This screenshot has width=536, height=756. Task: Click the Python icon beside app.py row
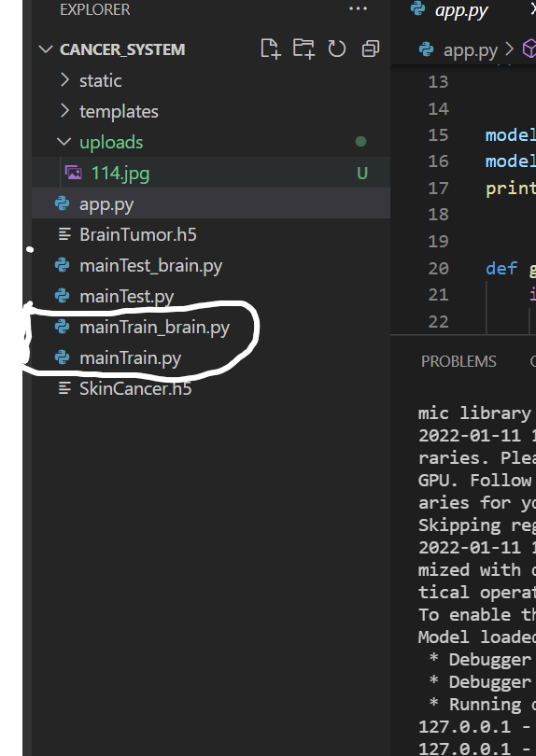coord(63,203)
